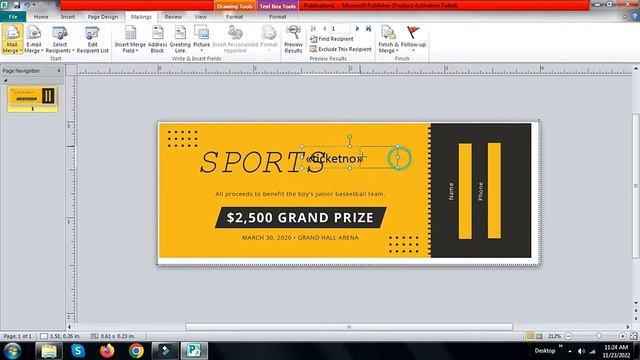The width and height of the screenshot is (640, 360).
Task: Expand Select Recipients dropdown arrow
Action: pos(73,51)
